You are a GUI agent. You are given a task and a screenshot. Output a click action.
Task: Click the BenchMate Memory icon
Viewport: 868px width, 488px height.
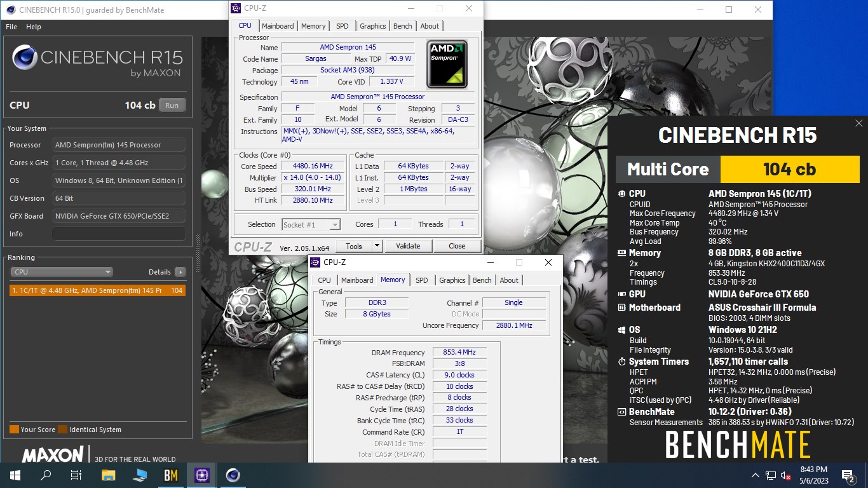pos(622,253)
